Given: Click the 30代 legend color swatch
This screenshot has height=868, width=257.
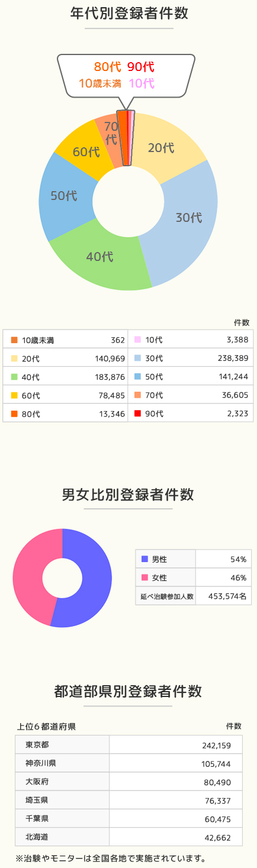Looking at the screenshot, I should click(138, 358).
